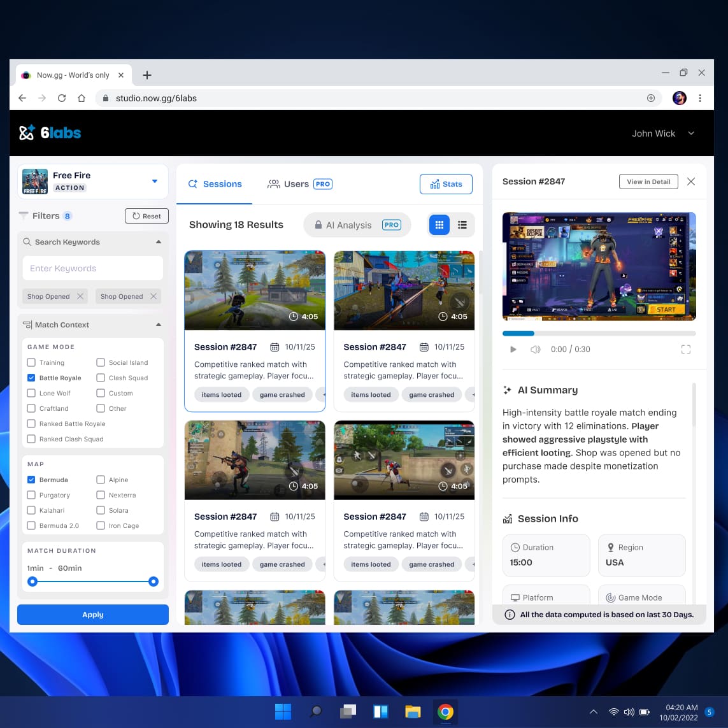Click the 6labs logo
Screen dimensions: 728x728
pyautogui.click(x=50, y=132)
